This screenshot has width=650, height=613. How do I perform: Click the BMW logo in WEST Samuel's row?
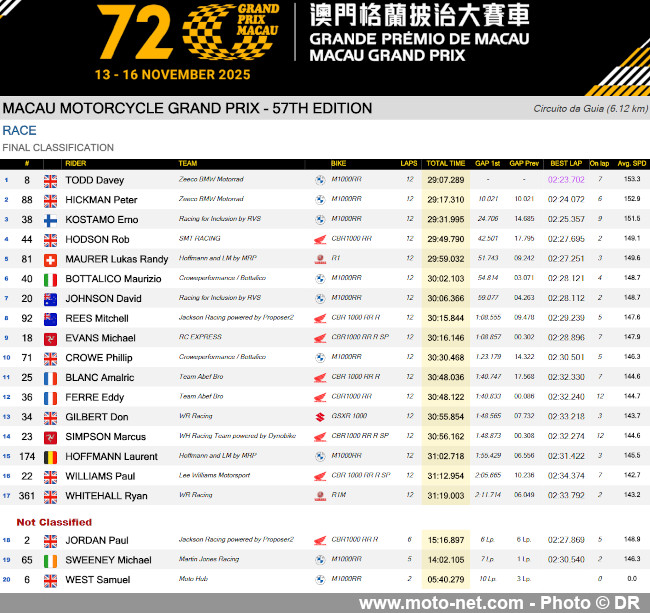tap(320, 579)
